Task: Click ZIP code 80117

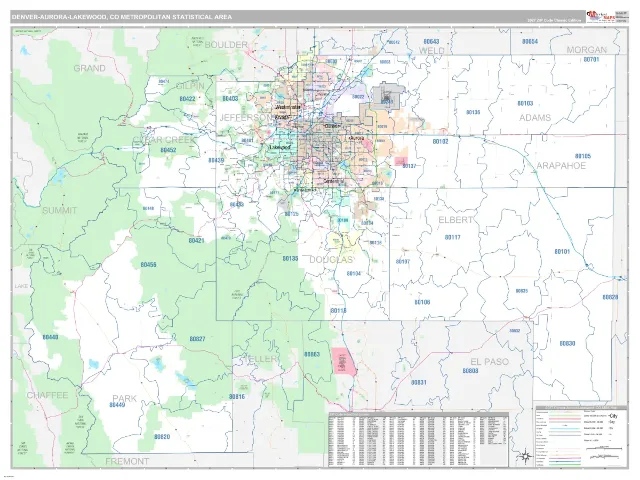Action: tap(453, 237)
